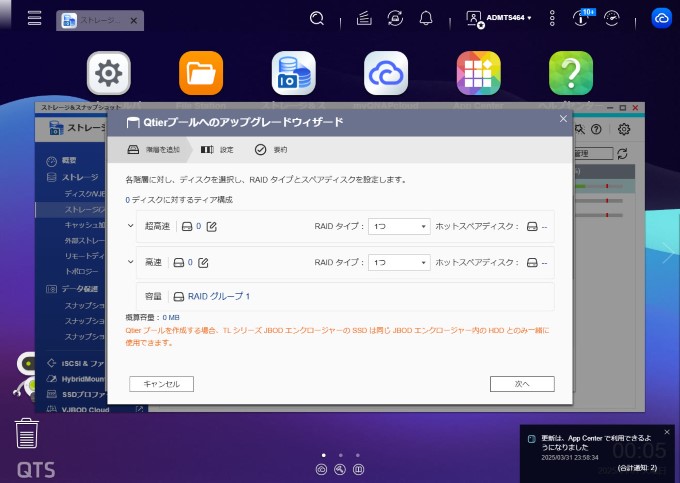
Task: Select データ保護 section in sidebar
Action: pyautogui.click(x=72, y=289)
